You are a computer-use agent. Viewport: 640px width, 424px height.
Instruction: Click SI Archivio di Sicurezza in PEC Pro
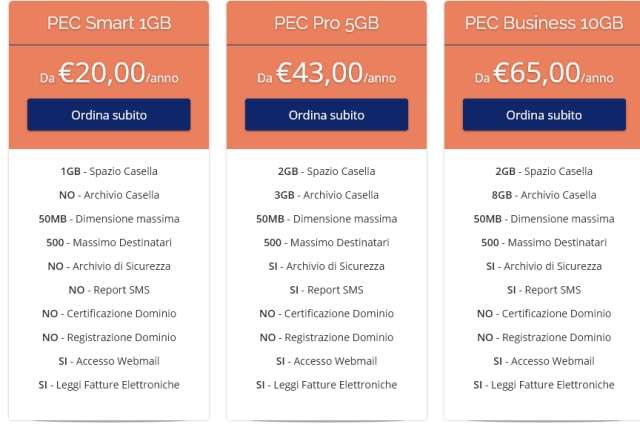pos(326,266)
